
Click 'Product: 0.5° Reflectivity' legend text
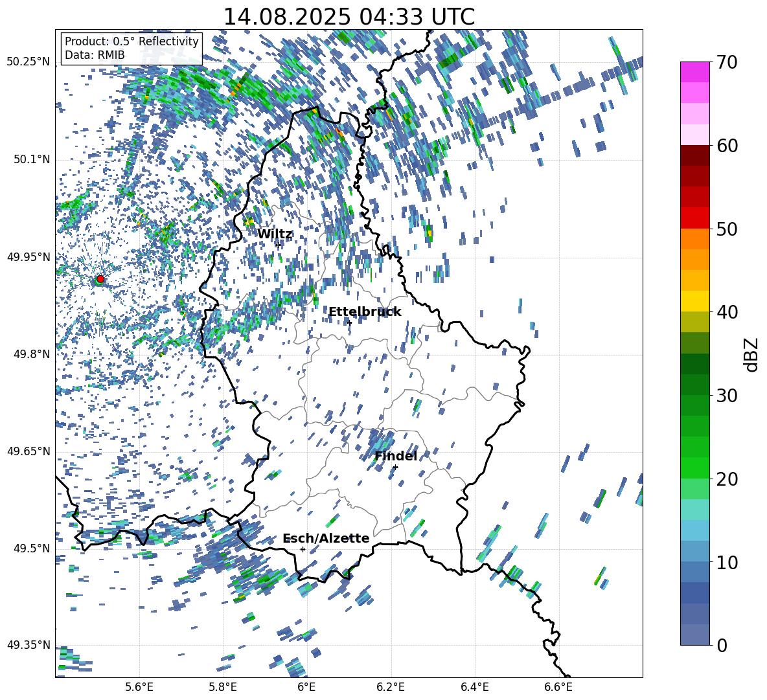(x=132, y=41)
